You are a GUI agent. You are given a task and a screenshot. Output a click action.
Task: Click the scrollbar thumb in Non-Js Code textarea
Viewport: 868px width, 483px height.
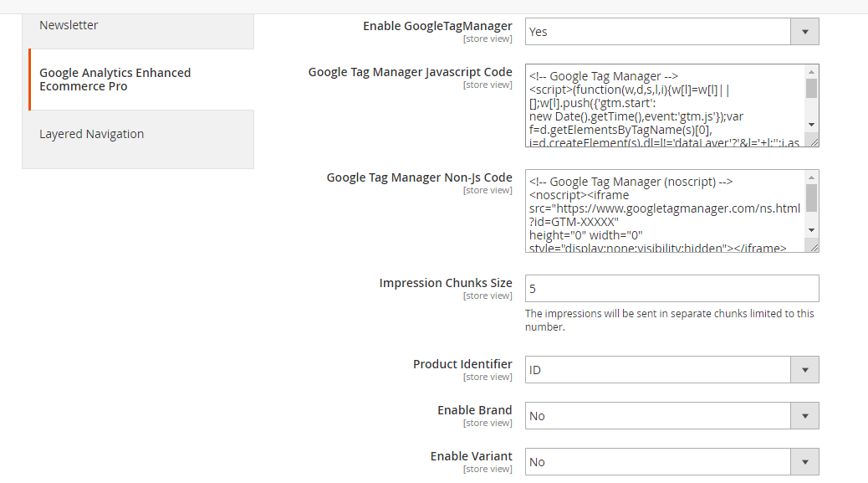811,198
